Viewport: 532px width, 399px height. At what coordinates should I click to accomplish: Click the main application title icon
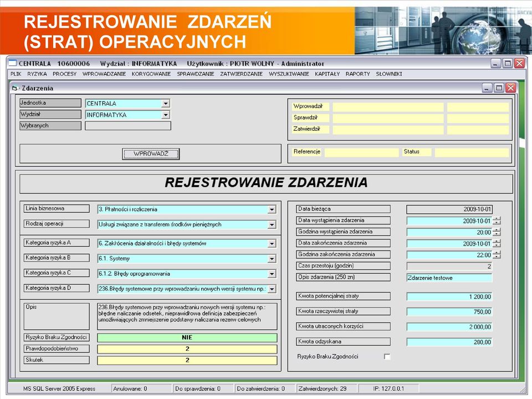click(13, 63)
